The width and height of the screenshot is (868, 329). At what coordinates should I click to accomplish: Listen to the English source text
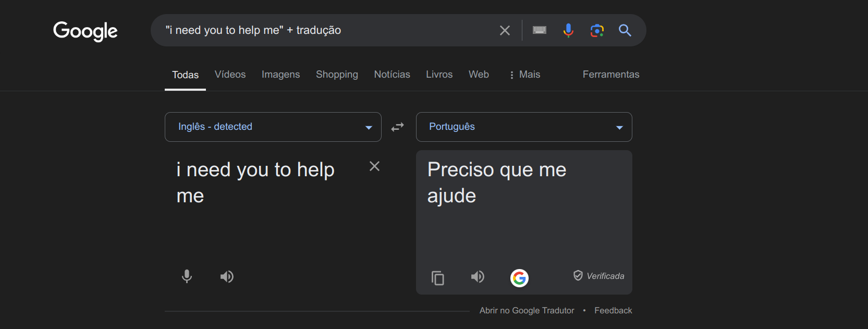227,276
